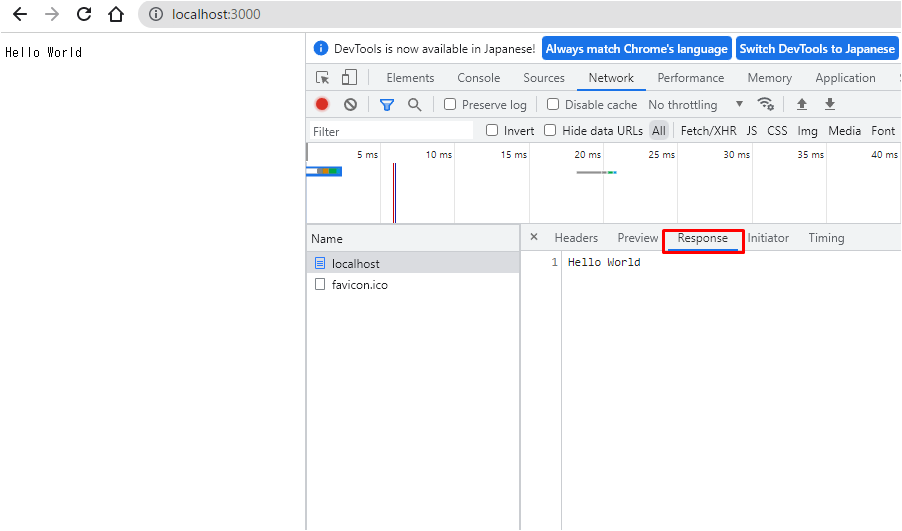
Task: Enable the Disable cache checkbox
Action: click(553, 104)
